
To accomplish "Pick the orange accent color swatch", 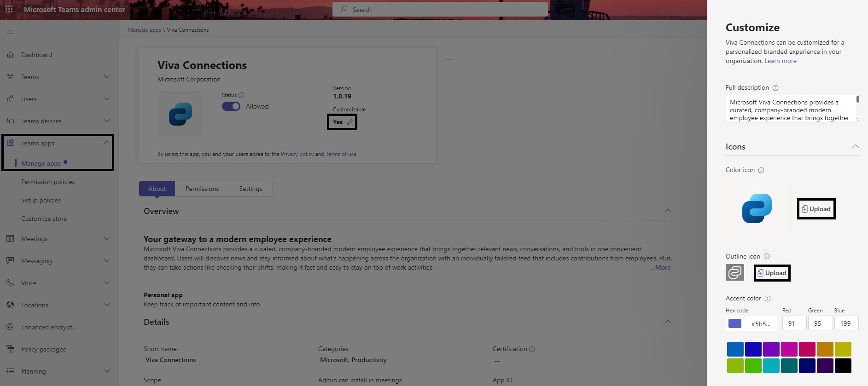I will click(825, 349).
